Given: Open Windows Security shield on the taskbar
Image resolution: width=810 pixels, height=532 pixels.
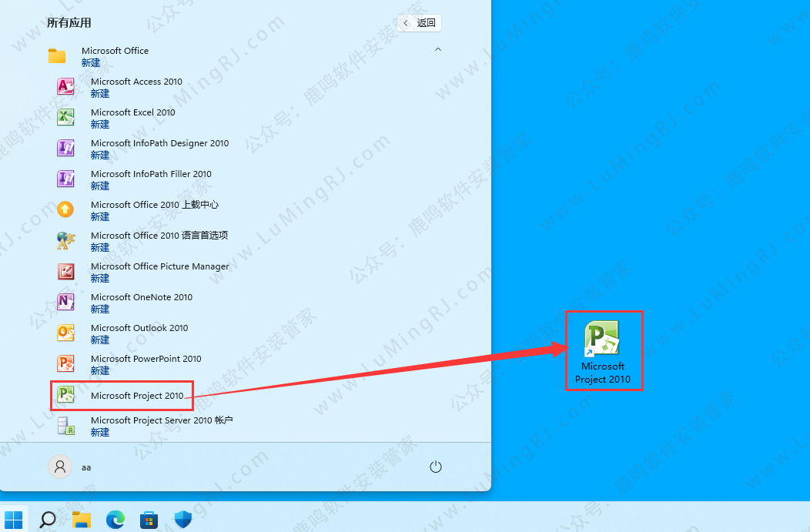Looking at the screenshot, I should (183, 520).
